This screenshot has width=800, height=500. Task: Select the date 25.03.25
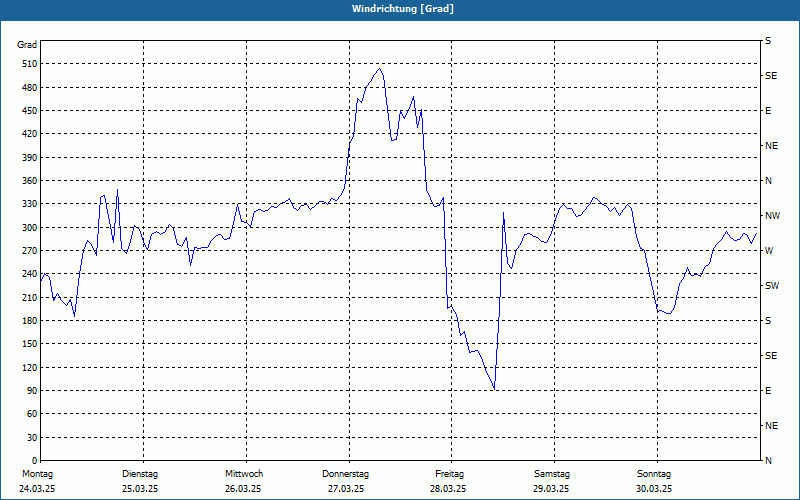(x=140, y=489)
